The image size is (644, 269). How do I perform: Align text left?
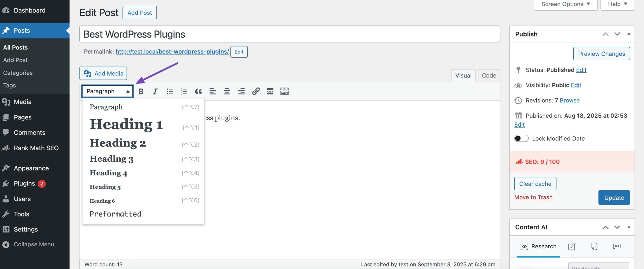[x=213, y=91]
